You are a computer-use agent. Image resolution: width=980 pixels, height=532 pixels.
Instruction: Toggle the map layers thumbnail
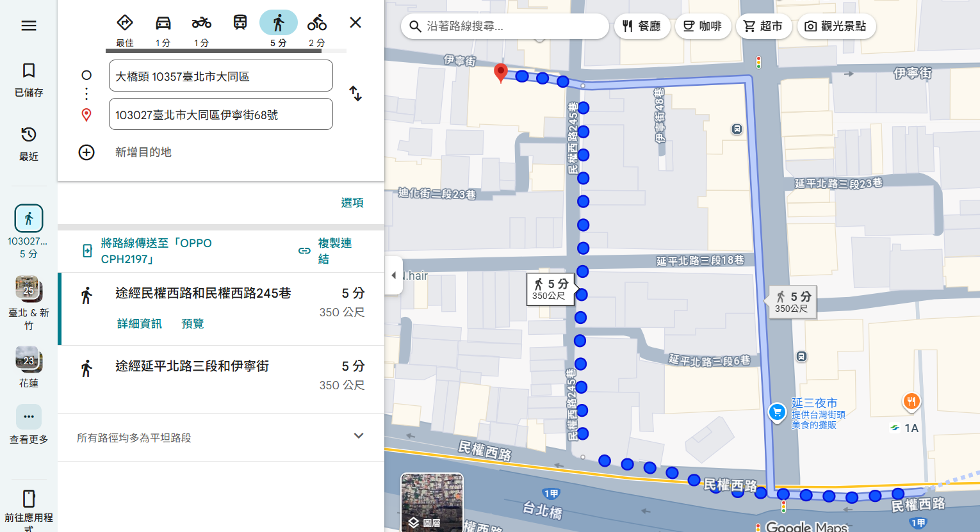432,503
